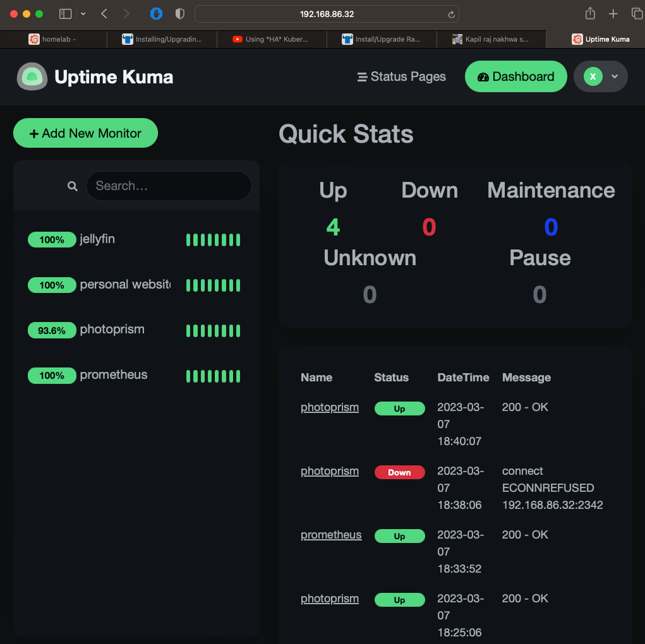
Task: Select the jellyfin monitor
Action: (x=136, y=239)
